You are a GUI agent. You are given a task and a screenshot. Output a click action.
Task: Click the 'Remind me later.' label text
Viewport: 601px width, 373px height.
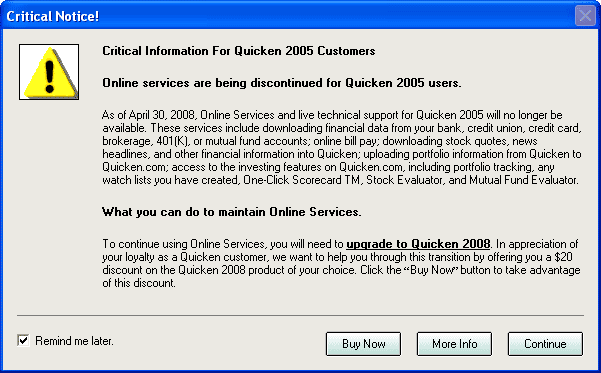click(x=74, y=341)
